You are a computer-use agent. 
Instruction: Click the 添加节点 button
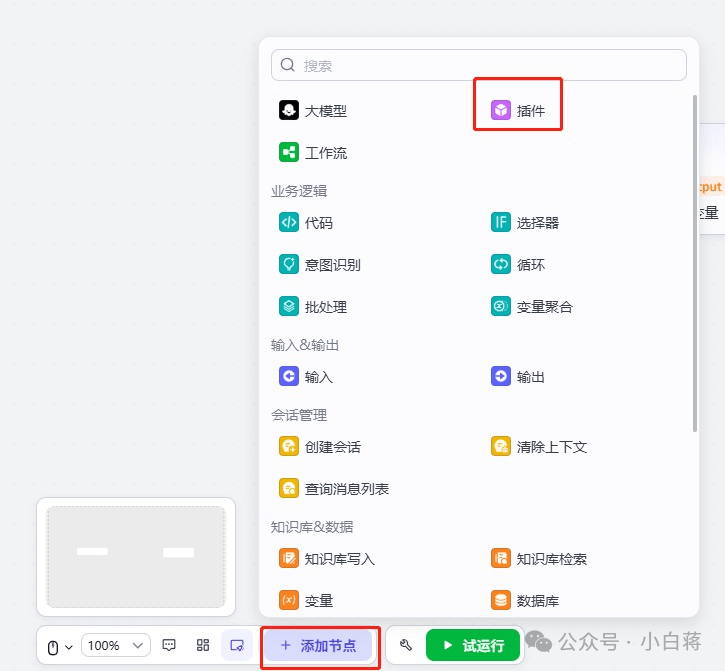(318, 645)
